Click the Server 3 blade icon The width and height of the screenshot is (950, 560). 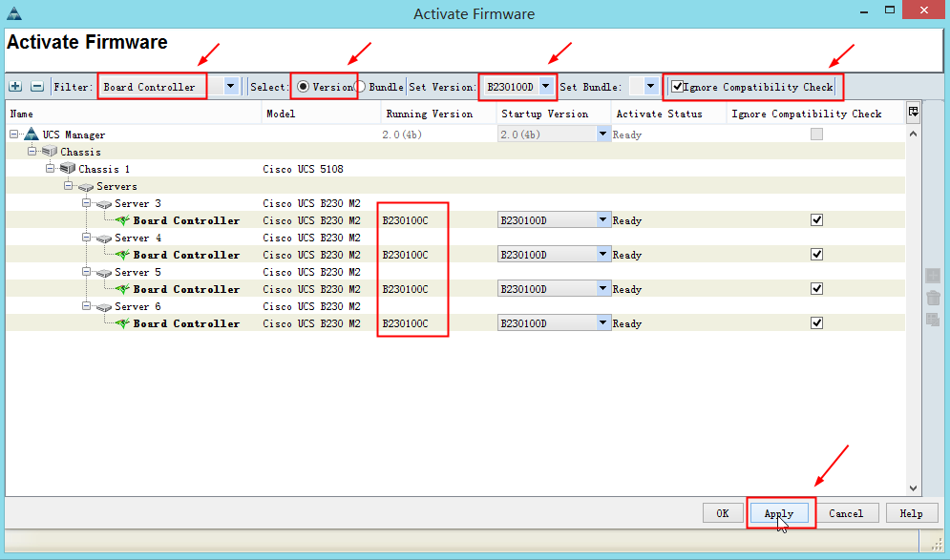pyautogui.click(x=104, y=204)
